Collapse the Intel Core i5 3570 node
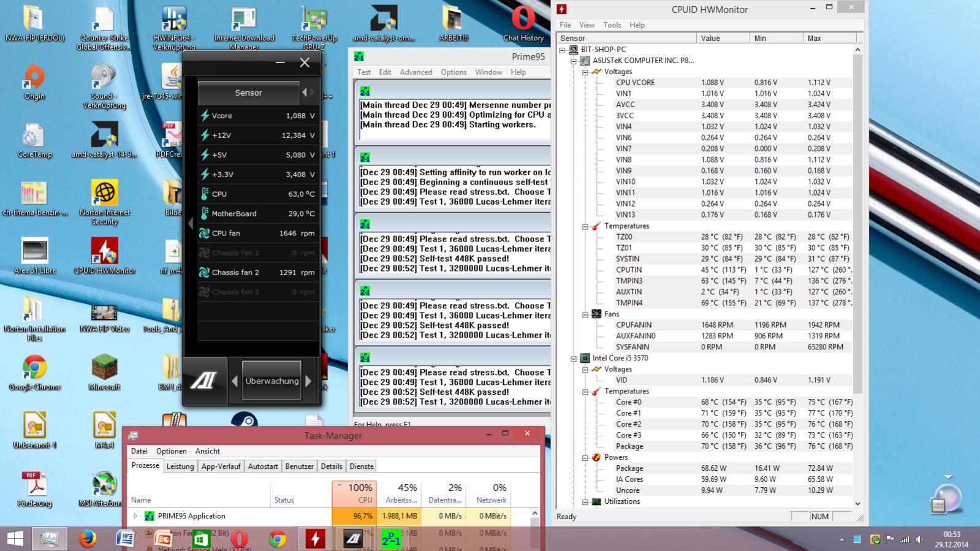 [x=574, y=359]
